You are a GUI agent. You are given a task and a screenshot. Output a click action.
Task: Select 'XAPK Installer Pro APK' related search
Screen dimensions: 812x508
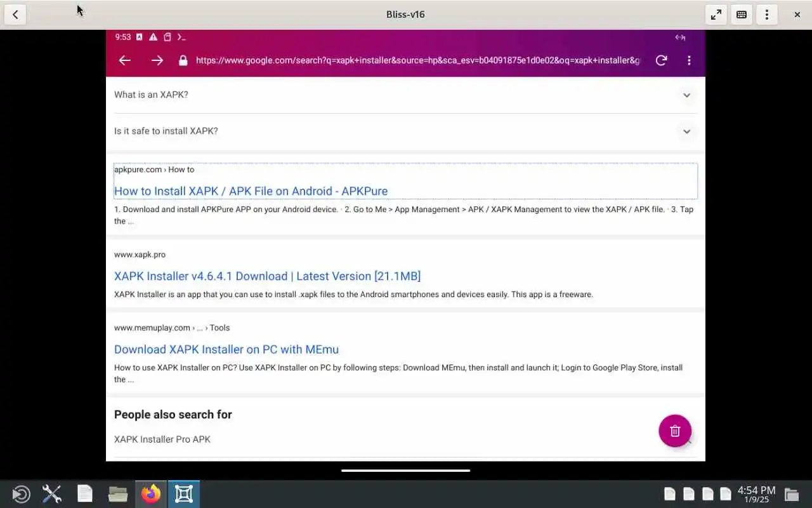(162, 439)
